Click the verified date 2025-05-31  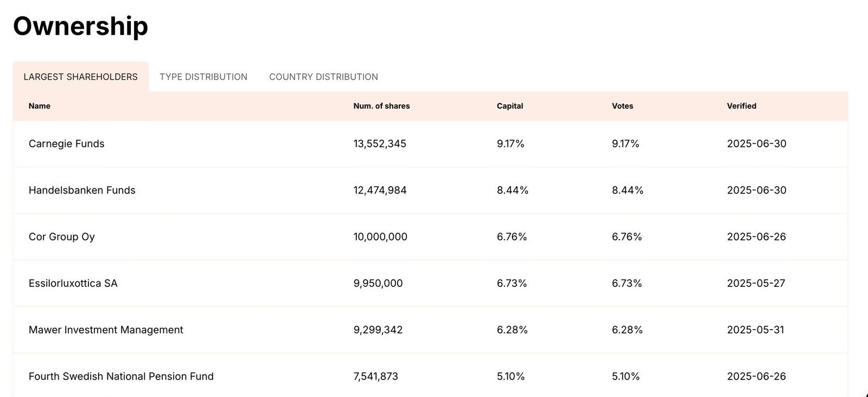[756, 330]
